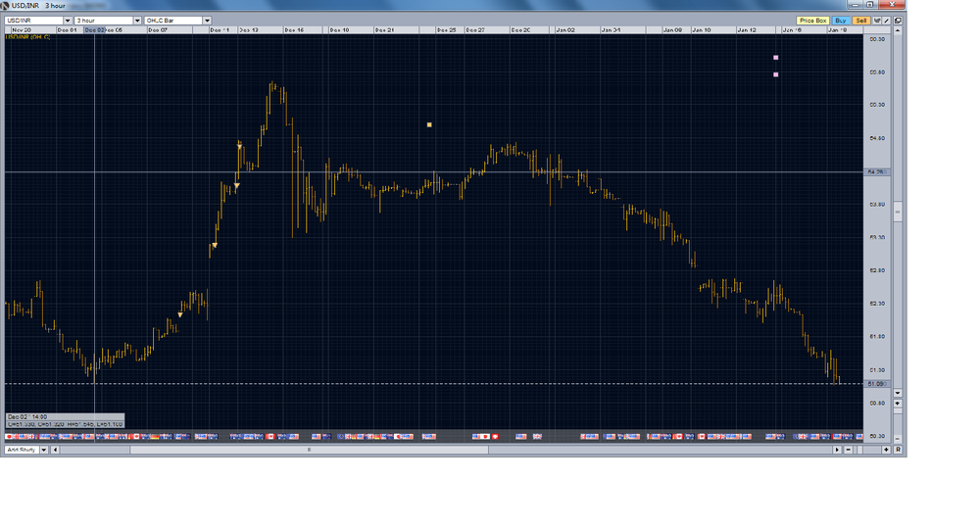The width and height of the screenshot is (980, 526).
Task: Select the Nov 20 date label
Action: [22, 30]
